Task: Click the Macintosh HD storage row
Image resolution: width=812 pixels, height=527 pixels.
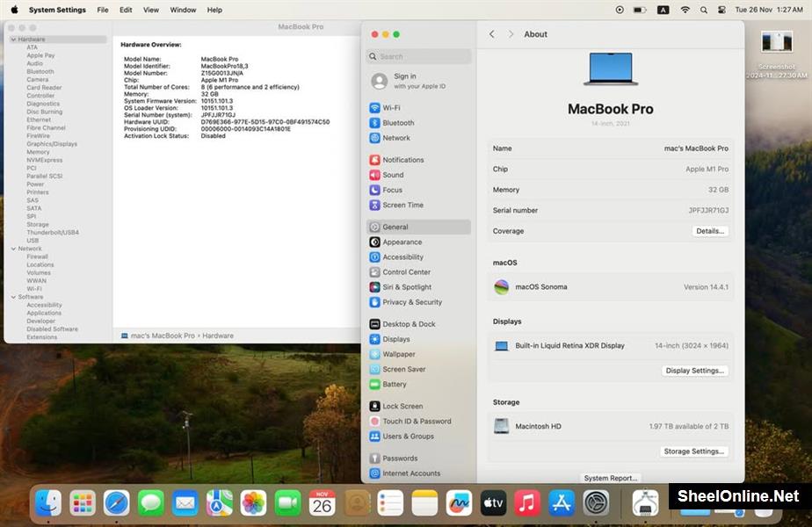Action: click(611, 426)
